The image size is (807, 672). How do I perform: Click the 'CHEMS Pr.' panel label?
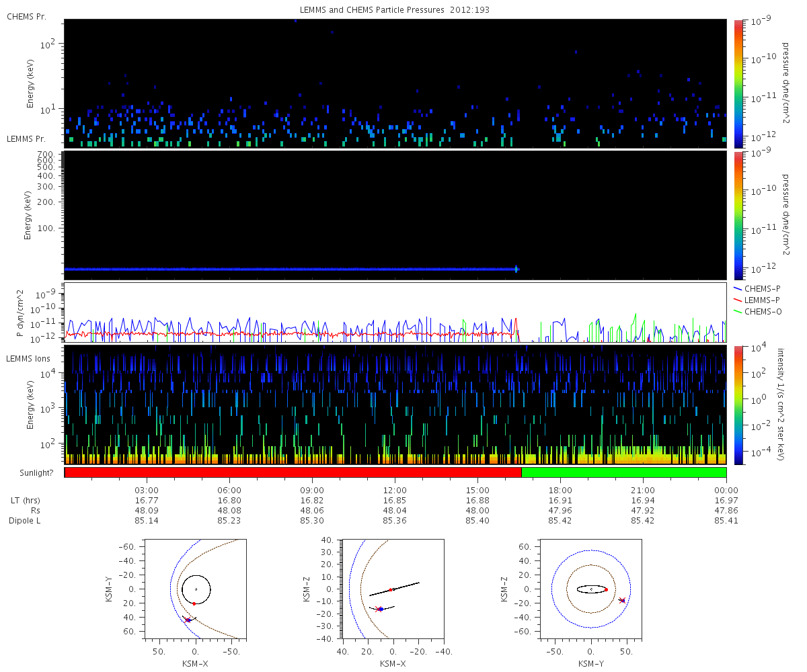[x=26, y=16]
